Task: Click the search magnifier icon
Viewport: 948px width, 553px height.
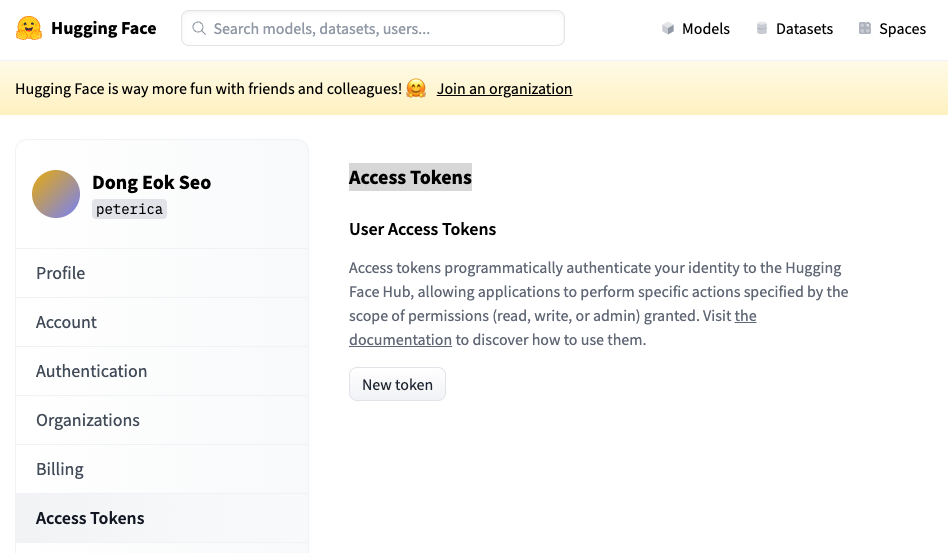Action: click(199, 28)
